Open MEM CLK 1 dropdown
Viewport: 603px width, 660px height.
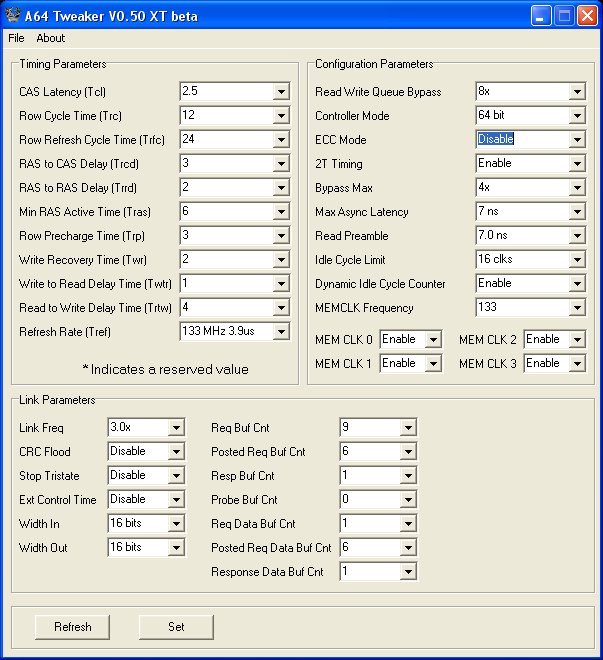pyautogui.click(x=433, y=363)
